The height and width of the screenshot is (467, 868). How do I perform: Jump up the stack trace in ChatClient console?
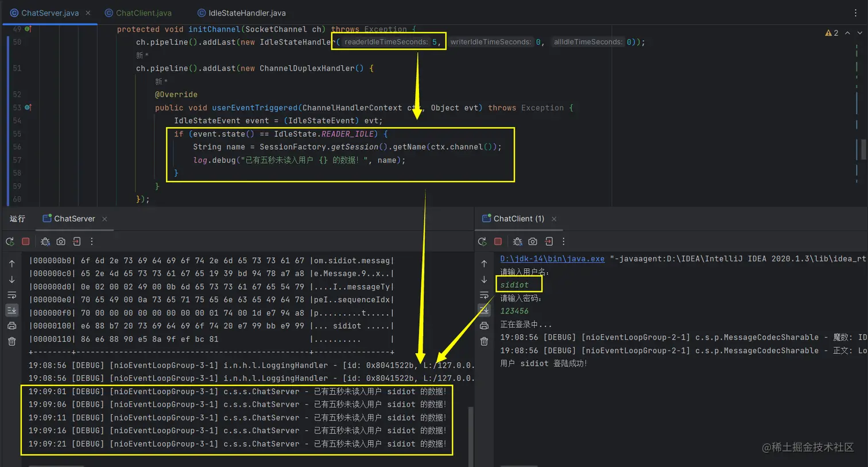point(484,264)
